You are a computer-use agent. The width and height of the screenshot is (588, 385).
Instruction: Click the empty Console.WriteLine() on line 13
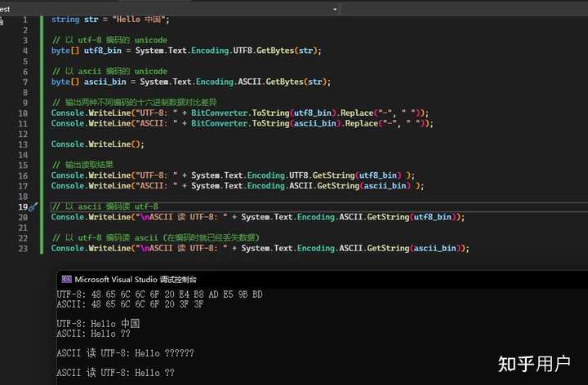[x=97, y=144]
